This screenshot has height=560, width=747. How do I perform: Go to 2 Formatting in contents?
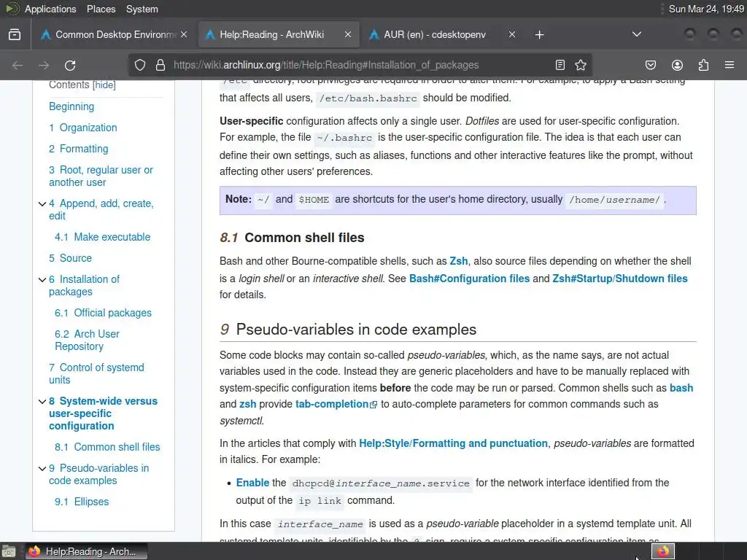79,149
